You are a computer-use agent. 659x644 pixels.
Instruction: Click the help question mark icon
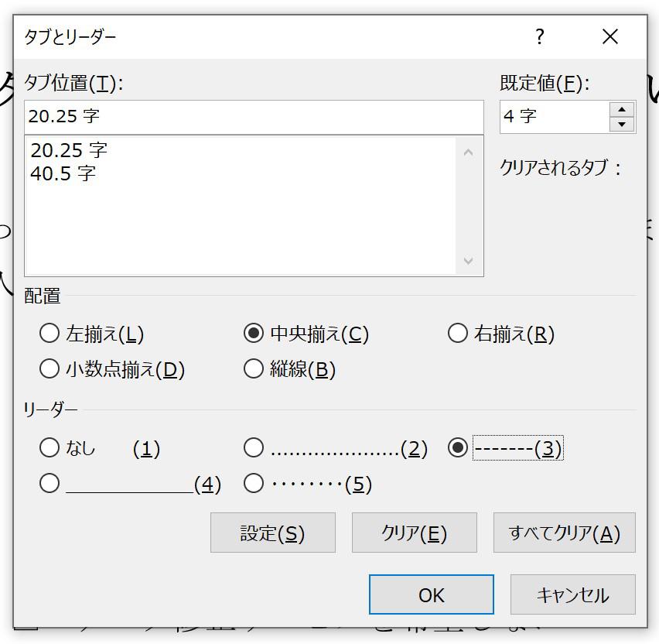coord(539,36)
